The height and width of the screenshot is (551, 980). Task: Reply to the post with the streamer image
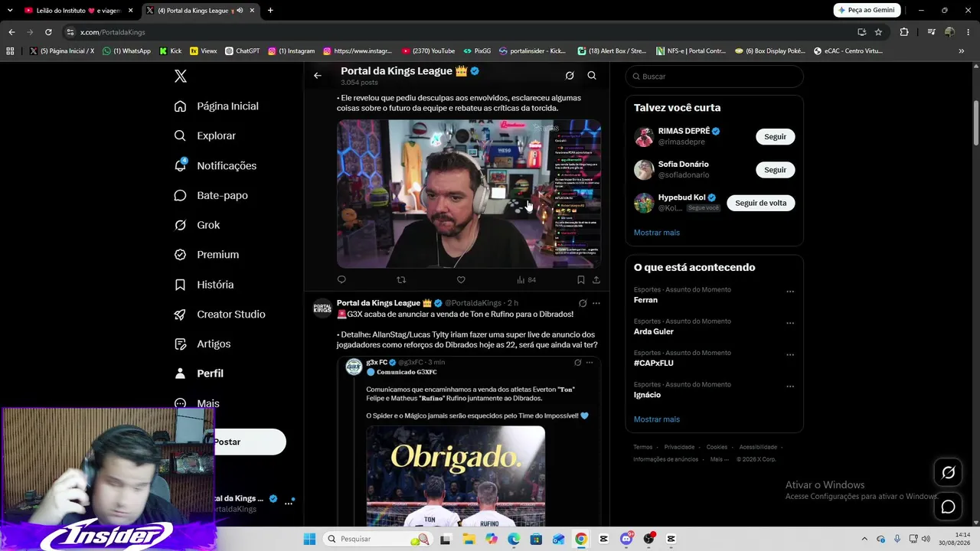341,280
